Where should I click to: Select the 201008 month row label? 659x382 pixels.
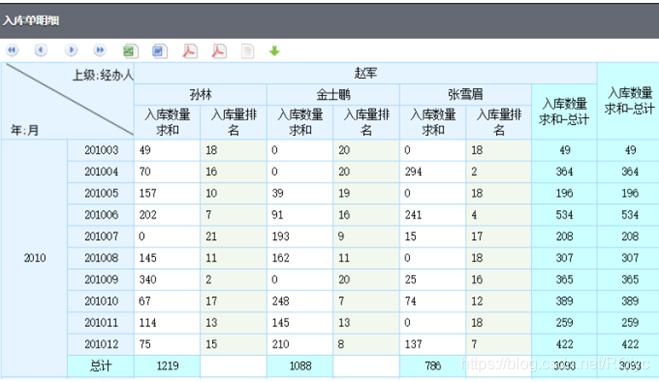(x=101, y=258)
